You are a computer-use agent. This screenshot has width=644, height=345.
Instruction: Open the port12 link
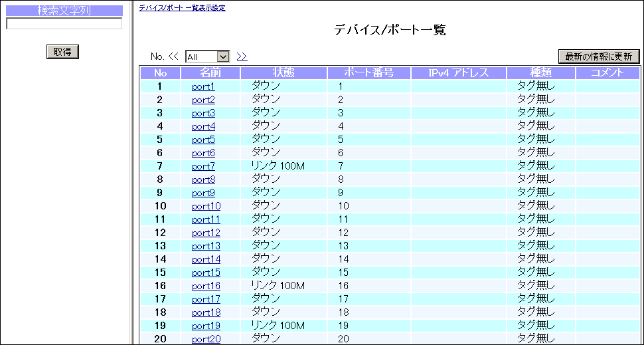206,233
